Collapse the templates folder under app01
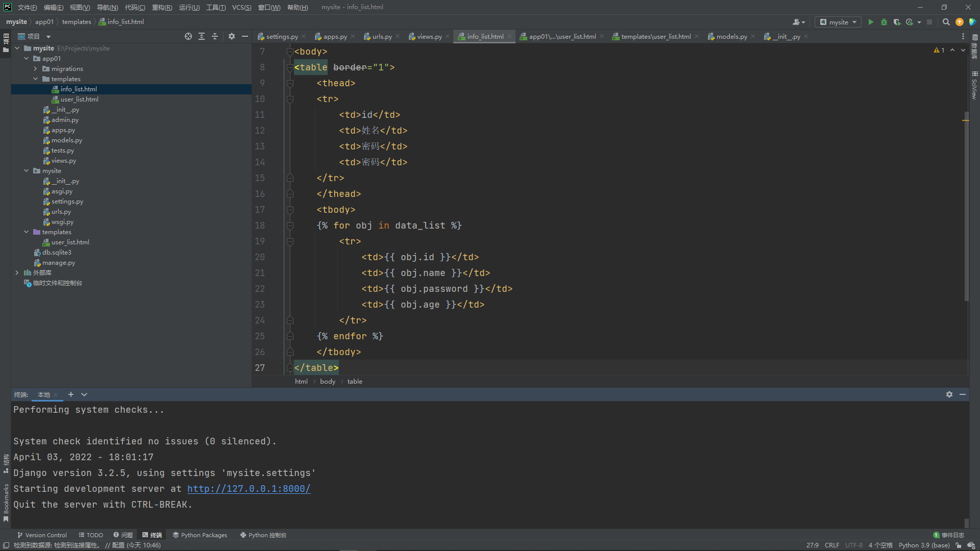The width and height of the screenshot is (980, 551). 36,79
